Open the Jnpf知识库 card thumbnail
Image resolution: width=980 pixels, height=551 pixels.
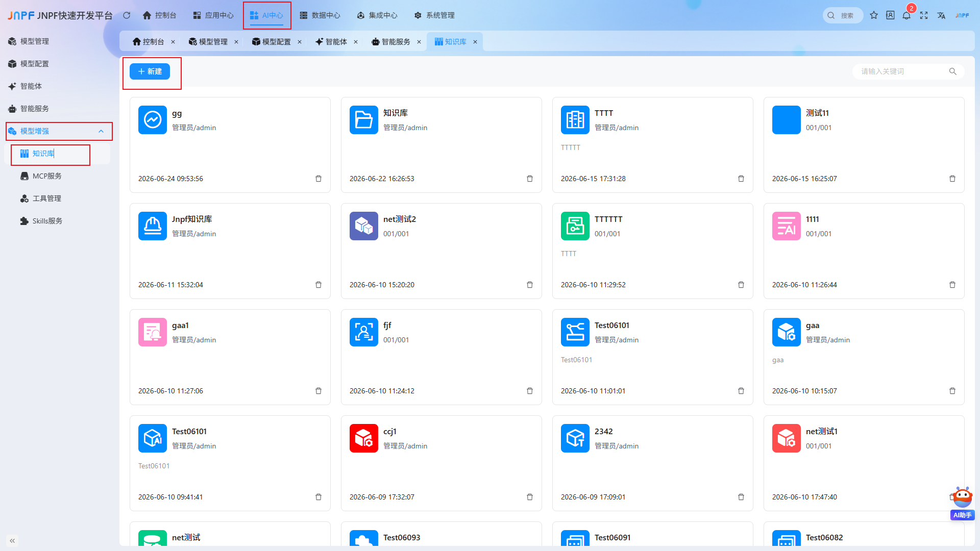pyautogui.click(x=153, y=226)
